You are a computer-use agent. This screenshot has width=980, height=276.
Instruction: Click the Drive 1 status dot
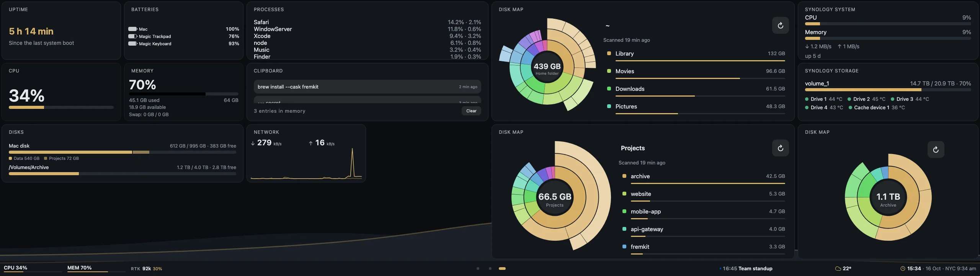click(807, 99)
